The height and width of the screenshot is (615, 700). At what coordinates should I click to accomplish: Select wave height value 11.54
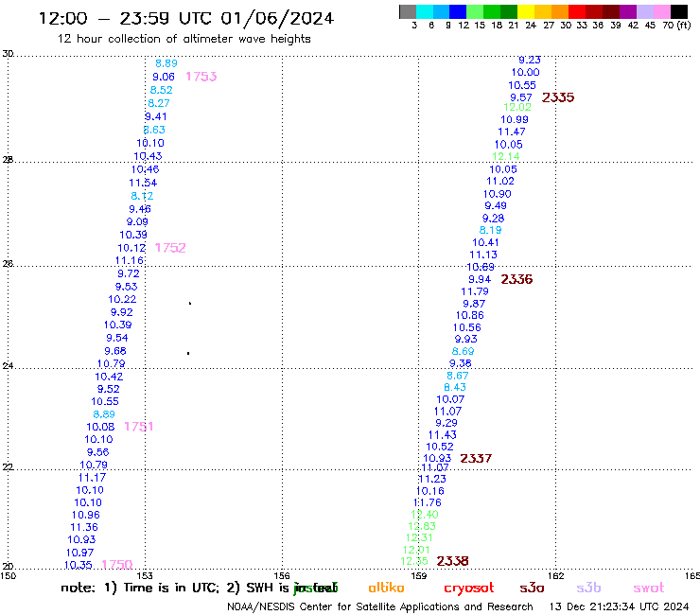[143, 183]
